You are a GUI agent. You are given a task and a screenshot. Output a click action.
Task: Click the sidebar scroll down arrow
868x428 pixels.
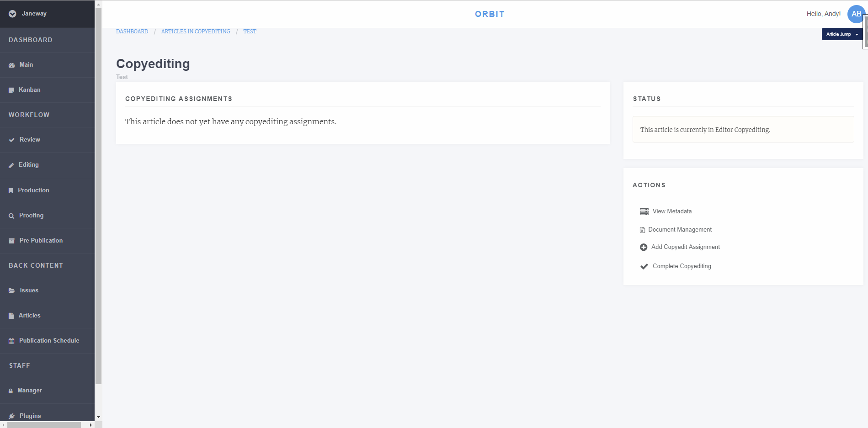(98, 417)
